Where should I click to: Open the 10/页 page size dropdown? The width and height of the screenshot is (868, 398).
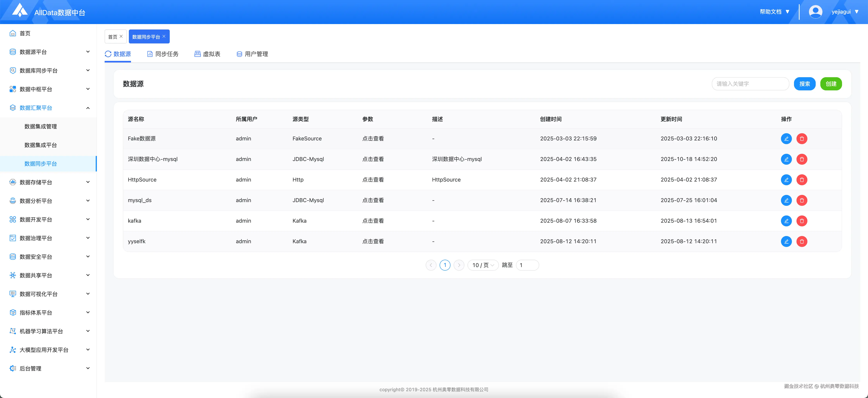[x=482, y=265]
